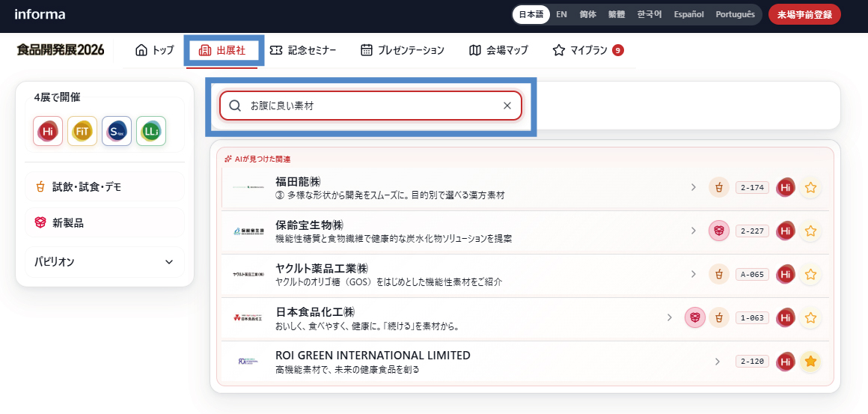This screenshot has width=868, height=414.
Task: Click tasting cup icon for ヤクルト薬品工業㈱
Action: pyautogui.click(x=718, y=274)
